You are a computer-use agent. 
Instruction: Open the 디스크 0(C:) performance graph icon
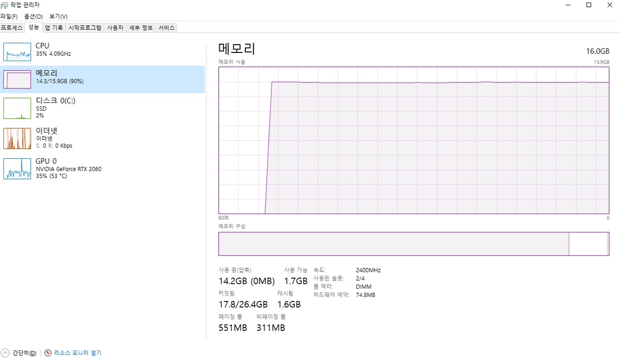point(17,108)
